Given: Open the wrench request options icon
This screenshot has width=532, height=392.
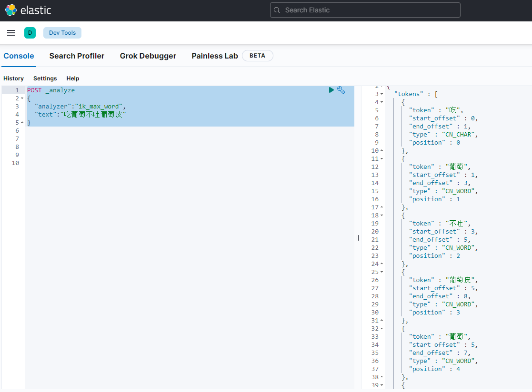Looking at the screenshot, I should click(341, 90).
